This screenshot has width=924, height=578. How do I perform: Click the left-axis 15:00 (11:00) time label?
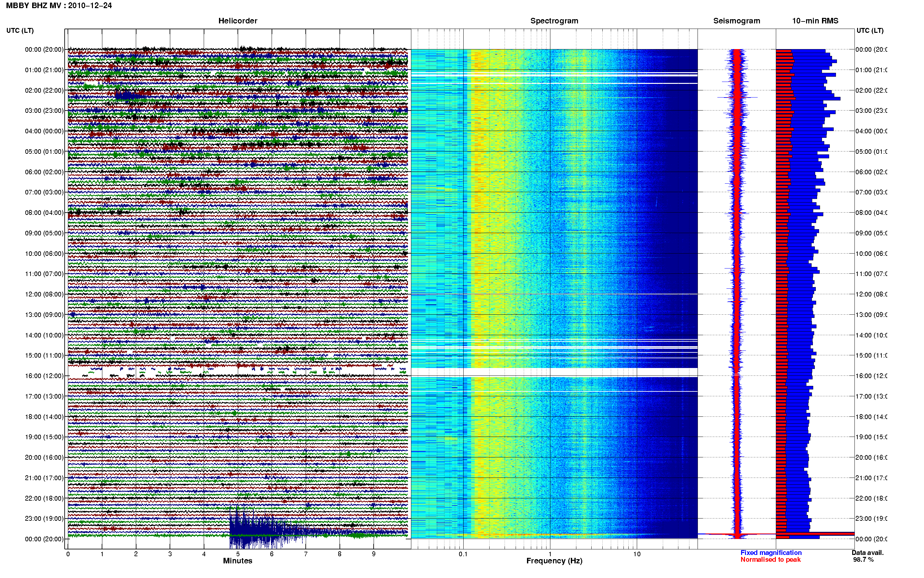click(x=44, y=356)
